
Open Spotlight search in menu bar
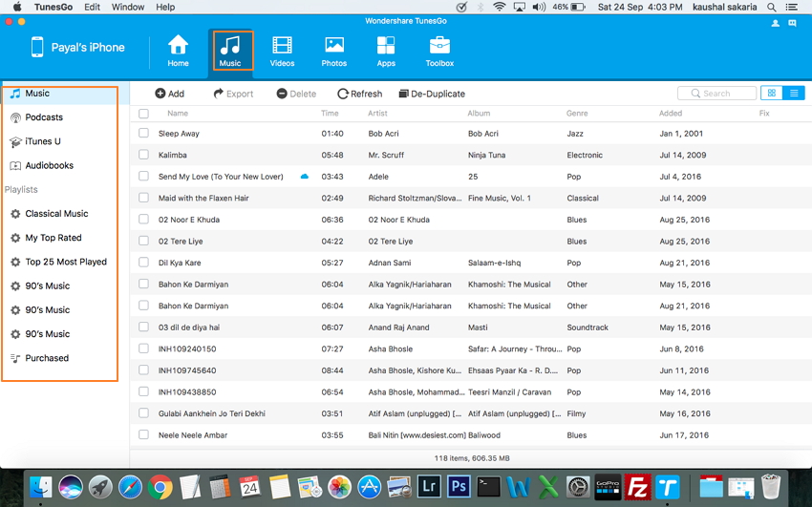pyautogui.click(x=772, y=8)
